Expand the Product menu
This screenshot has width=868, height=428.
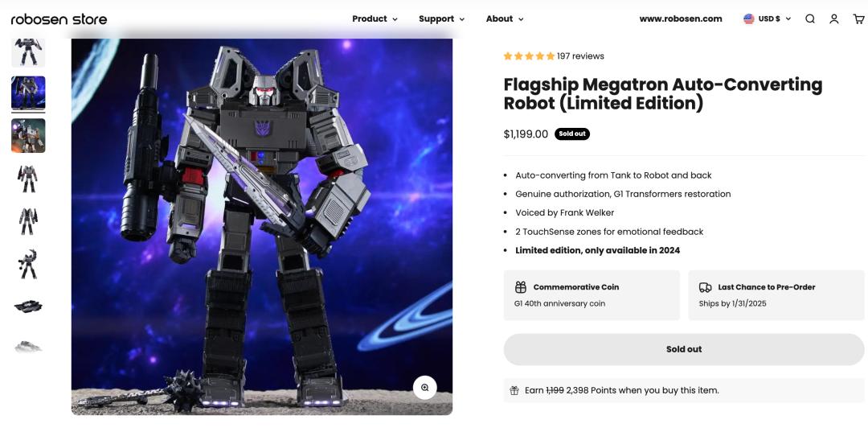pyautogui.click(x=375, y=19)
